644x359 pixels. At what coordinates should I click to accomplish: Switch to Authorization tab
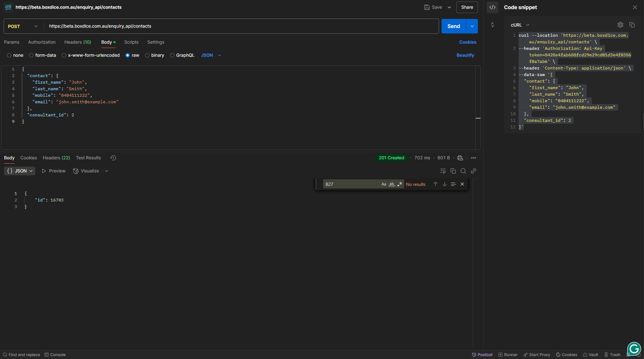42,42
